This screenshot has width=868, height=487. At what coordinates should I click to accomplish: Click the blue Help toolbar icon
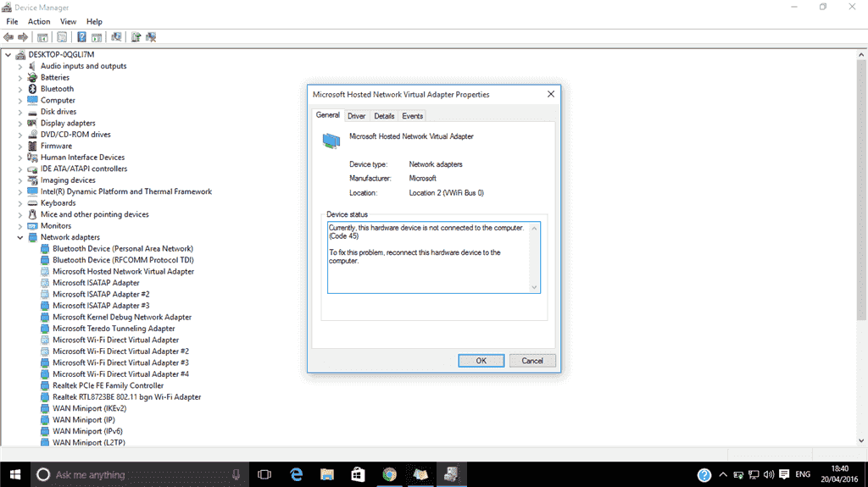pyautogui.click(x=81, y=37)
